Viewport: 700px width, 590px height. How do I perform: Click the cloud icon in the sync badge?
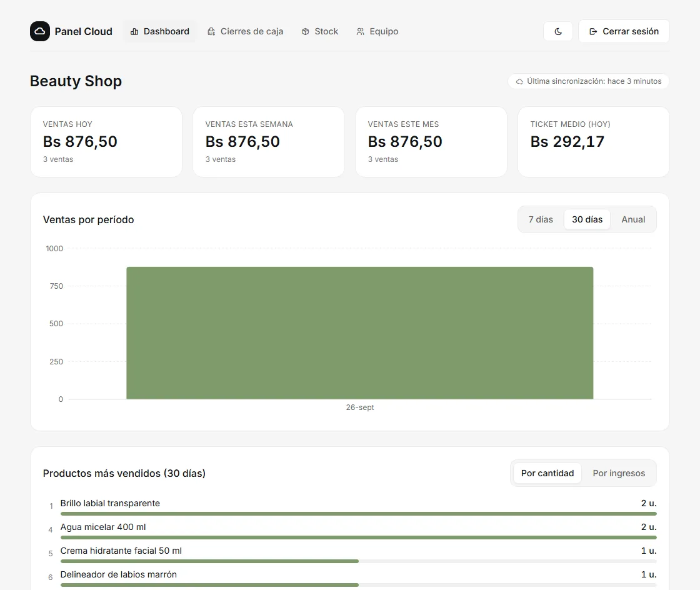click(x=519, y=81)
